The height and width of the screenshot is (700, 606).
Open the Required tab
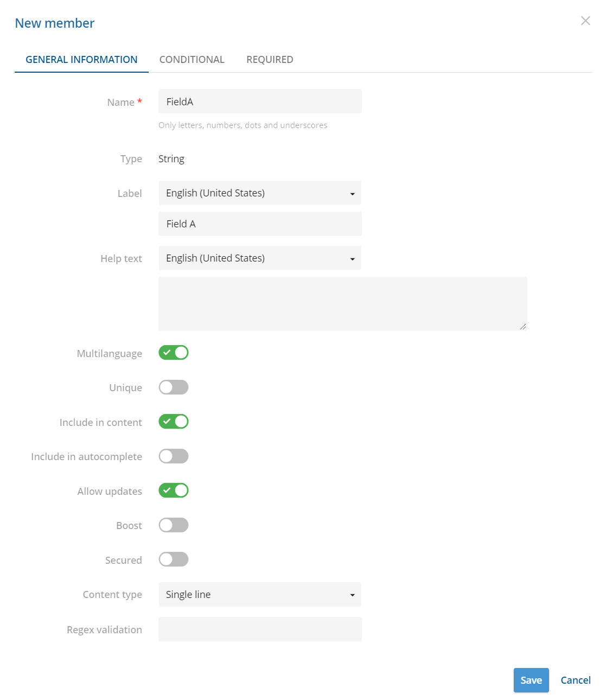(270, 60)
